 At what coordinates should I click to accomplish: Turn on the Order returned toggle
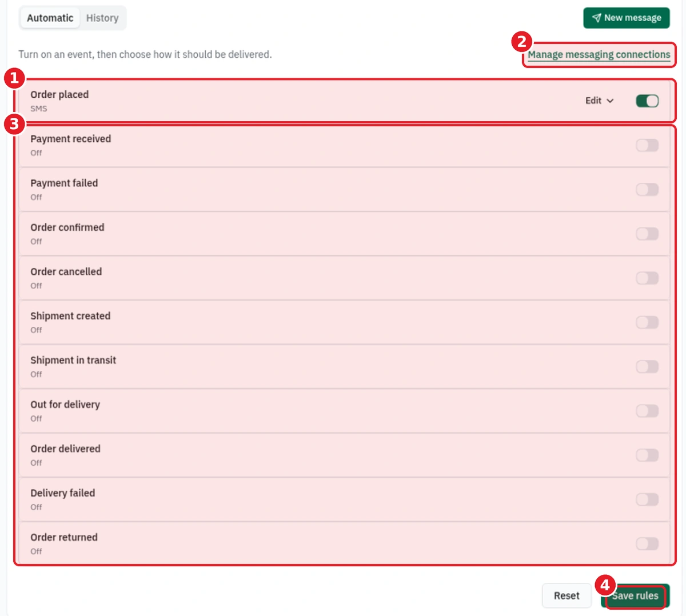coord(647,543)
